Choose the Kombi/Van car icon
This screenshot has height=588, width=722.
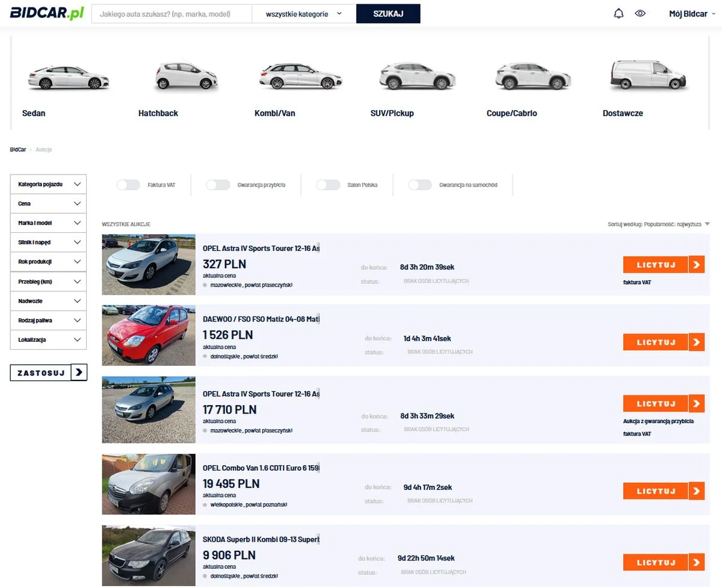point(300,76)
